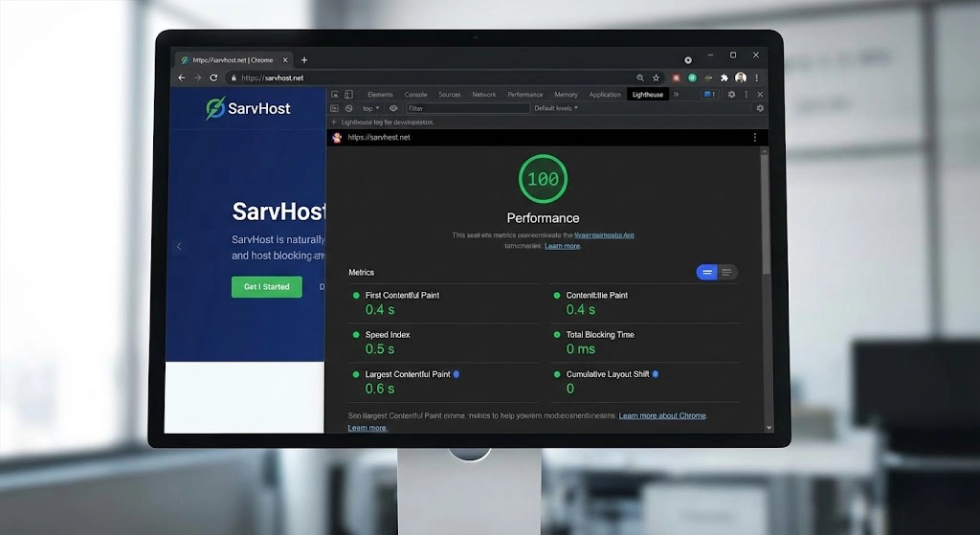Reload the sarvhost.net page
Viewport: 980px width, 535px height.
(213, 78)
